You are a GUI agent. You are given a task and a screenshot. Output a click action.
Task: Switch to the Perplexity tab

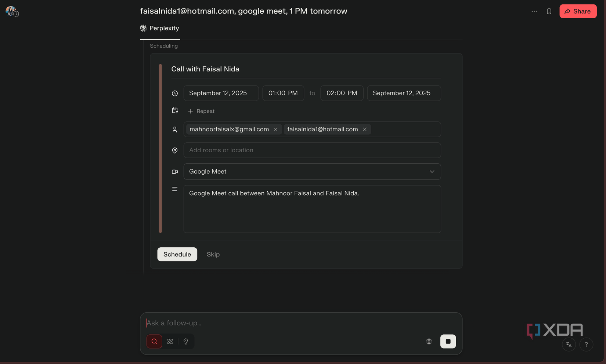click(159, 28)
